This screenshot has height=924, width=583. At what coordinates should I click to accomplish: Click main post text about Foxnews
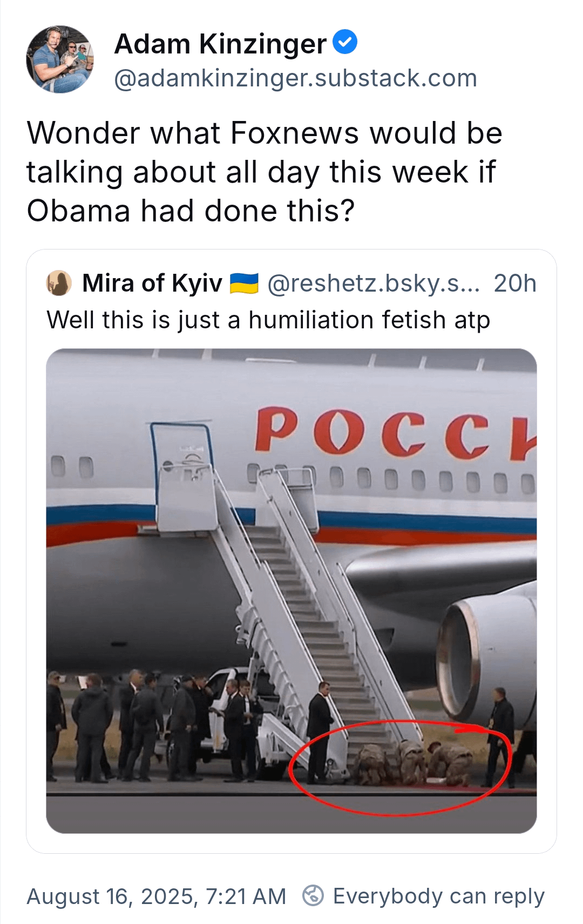[x=265, y=172]
